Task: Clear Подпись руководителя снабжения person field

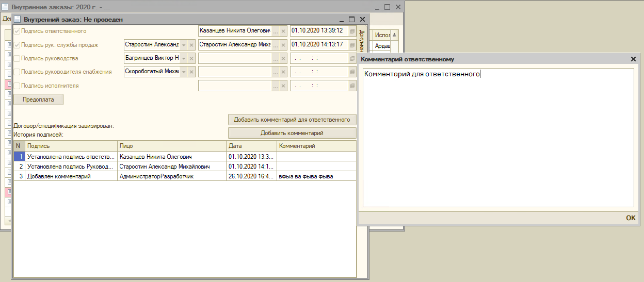Action: point(283,72)
